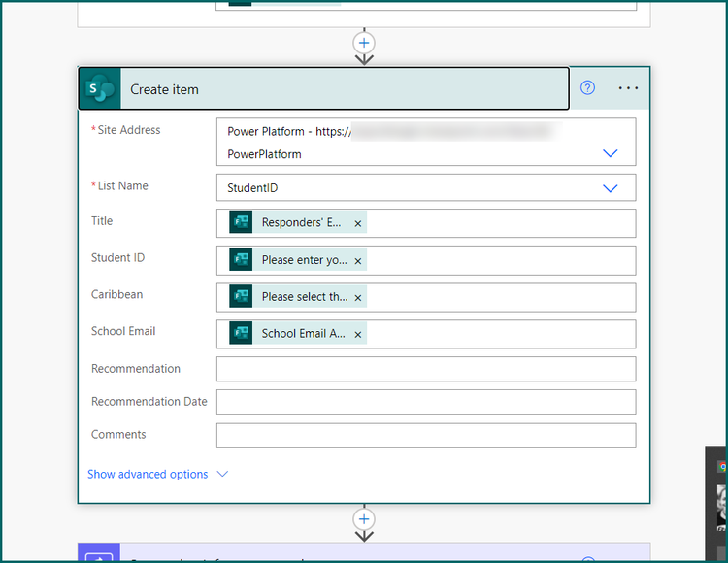Click the School Email A... dynamic token
This screenshot has width=728, height=563.
click(x=298, y=333)
